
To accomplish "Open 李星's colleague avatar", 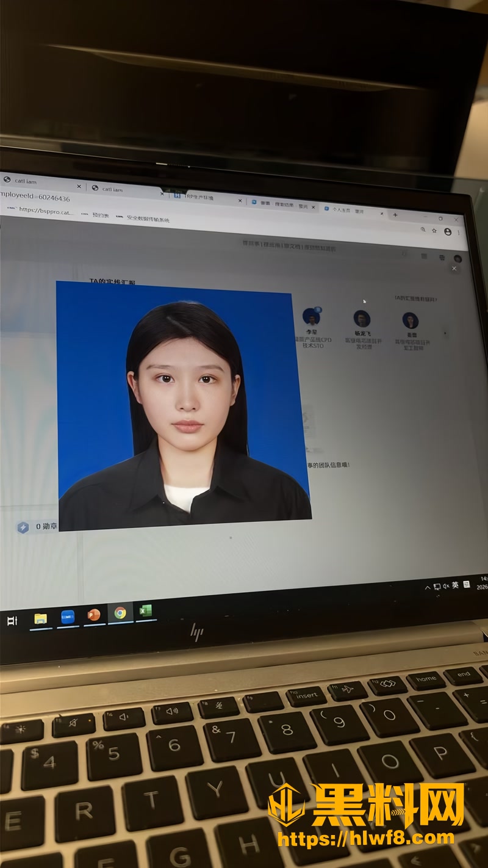I will click(312, 317).
